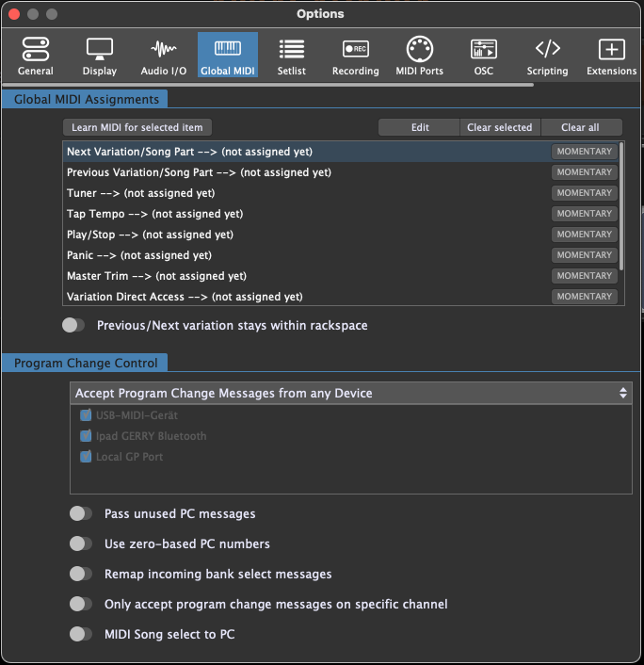Open the Setlist options icon
This screenshot has width=644, height=665.
click(x=291, y=57)
